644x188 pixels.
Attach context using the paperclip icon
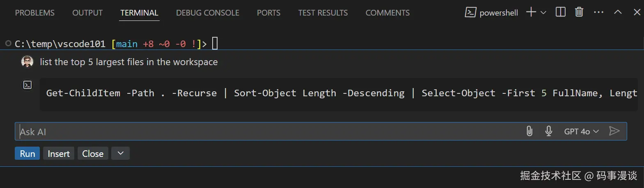click(x=529, y=131)
